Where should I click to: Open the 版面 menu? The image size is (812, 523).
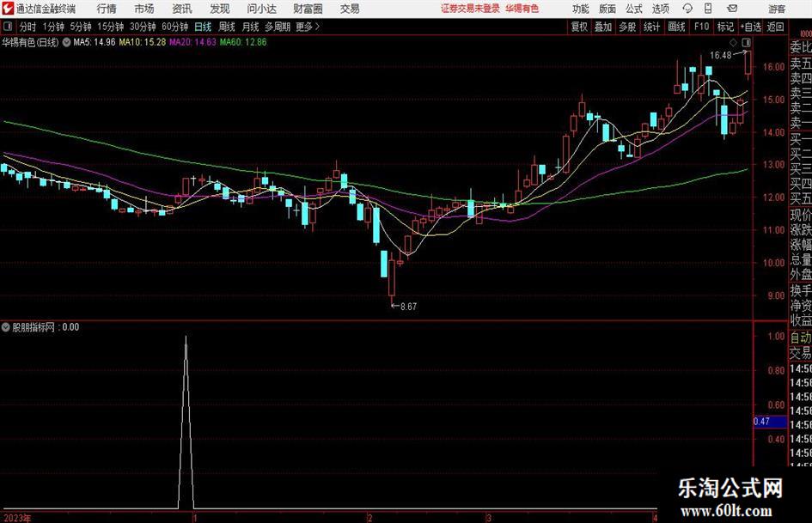[x=607, y=9]
